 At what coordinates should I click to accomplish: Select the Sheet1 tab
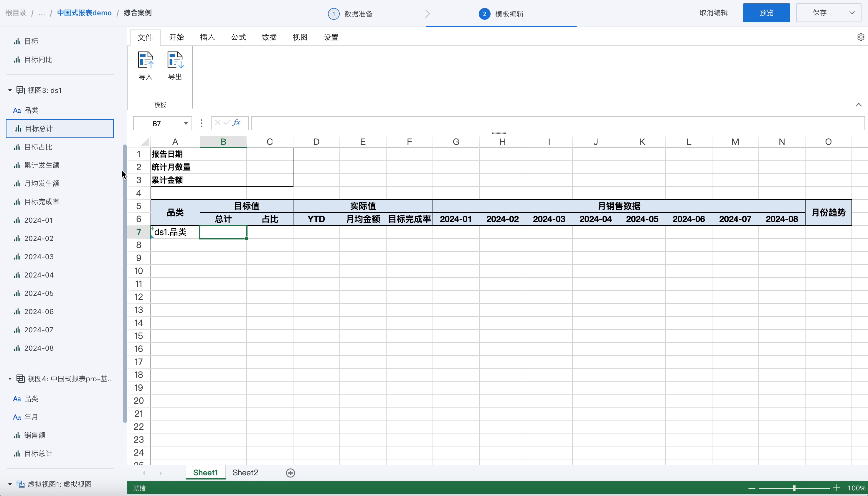click(206, 473)
